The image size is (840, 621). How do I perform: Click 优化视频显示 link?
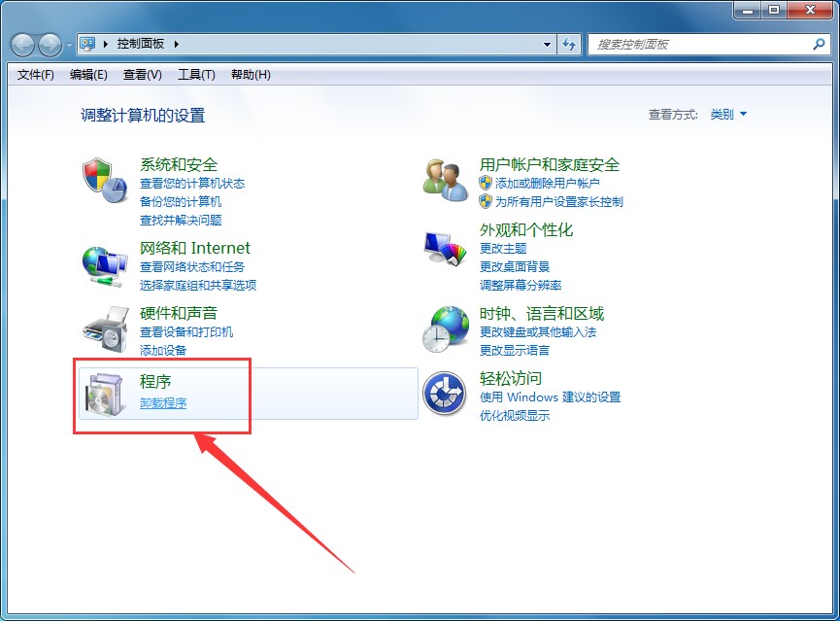click(x=515, y=415)
